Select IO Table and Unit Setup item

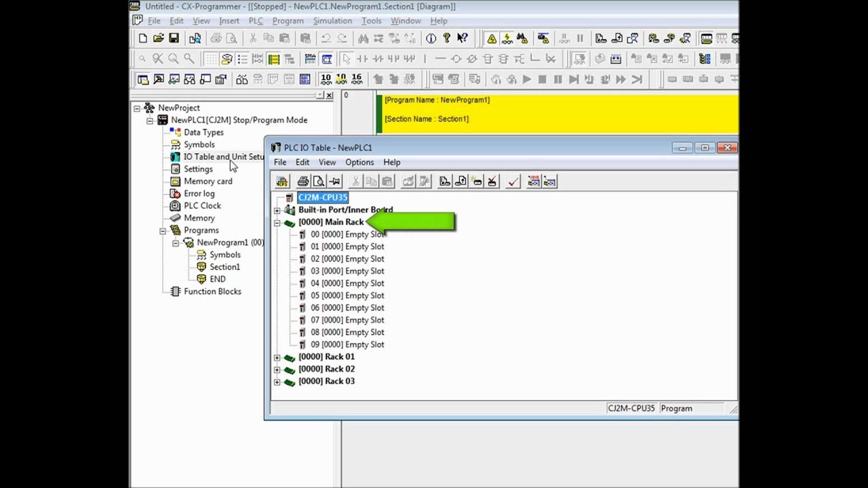pos(224,157)
